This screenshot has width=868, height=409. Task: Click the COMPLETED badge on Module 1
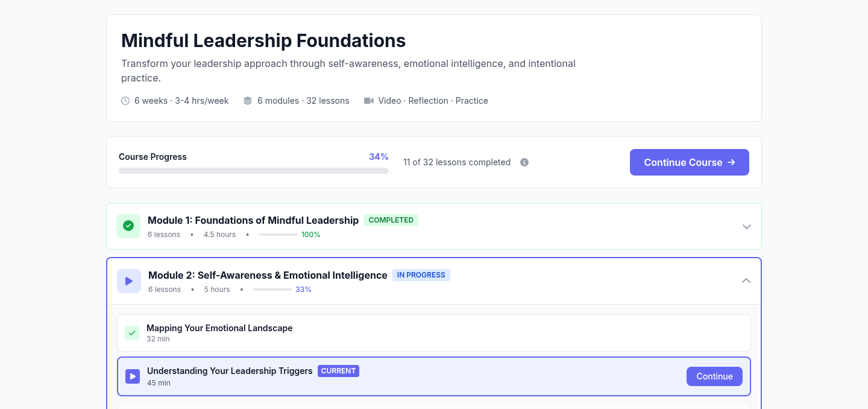click(391, 220)
